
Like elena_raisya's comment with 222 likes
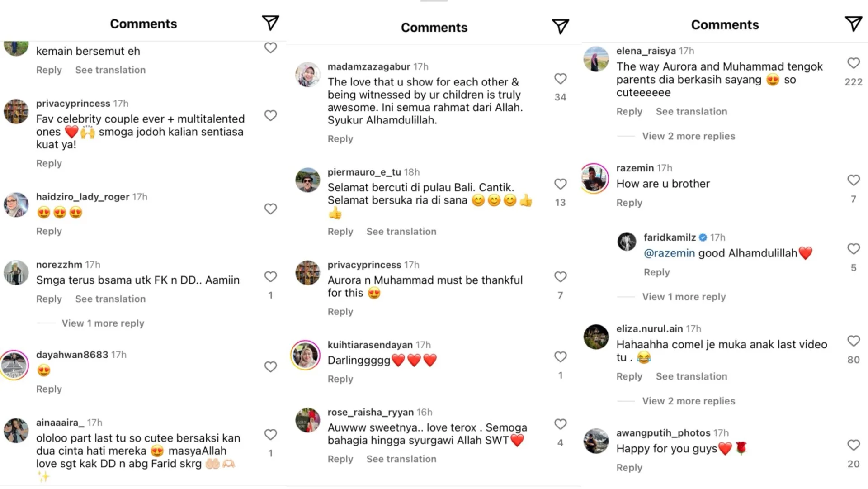pos(853,63)
